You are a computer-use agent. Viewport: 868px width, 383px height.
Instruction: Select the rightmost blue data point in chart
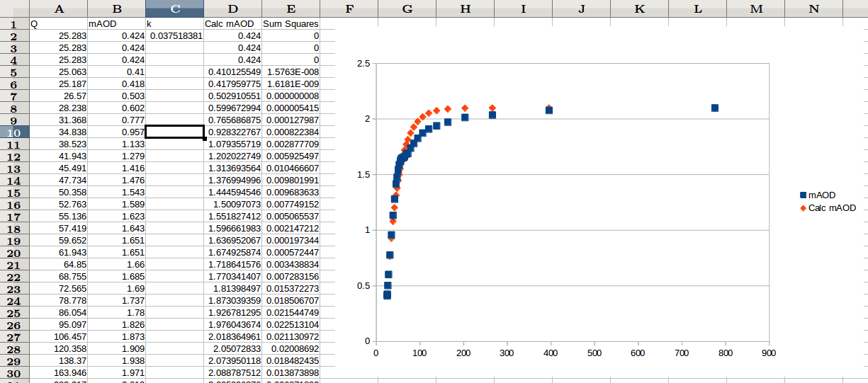[715, 108]
